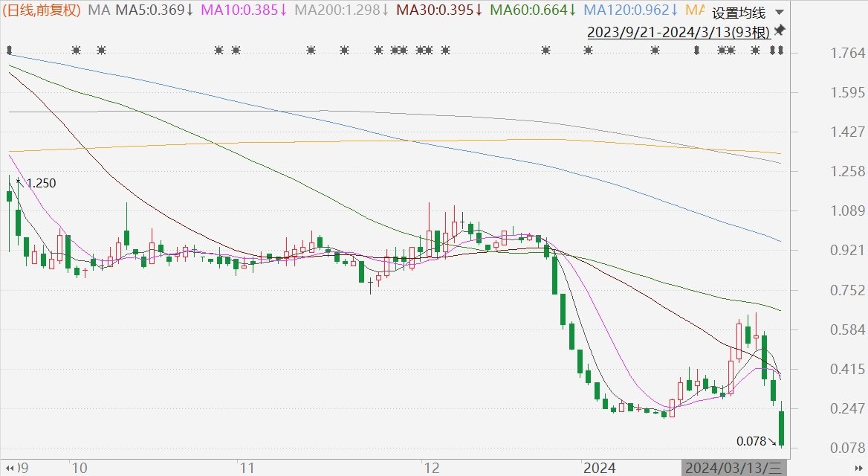The width and height of the screenshot is (868, 476).
Task: Jump backward with the bottom-left double-arrow icon
Action: [10, 469]
